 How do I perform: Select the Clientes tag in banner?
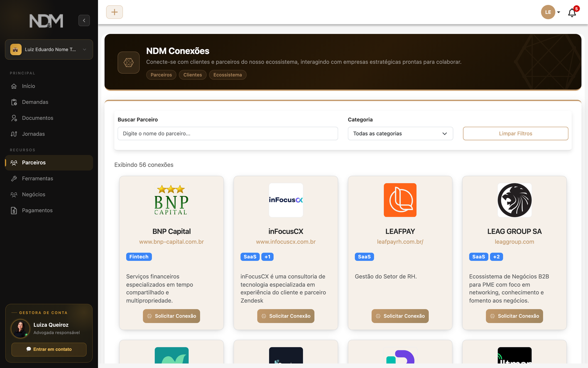pos(193,75)
